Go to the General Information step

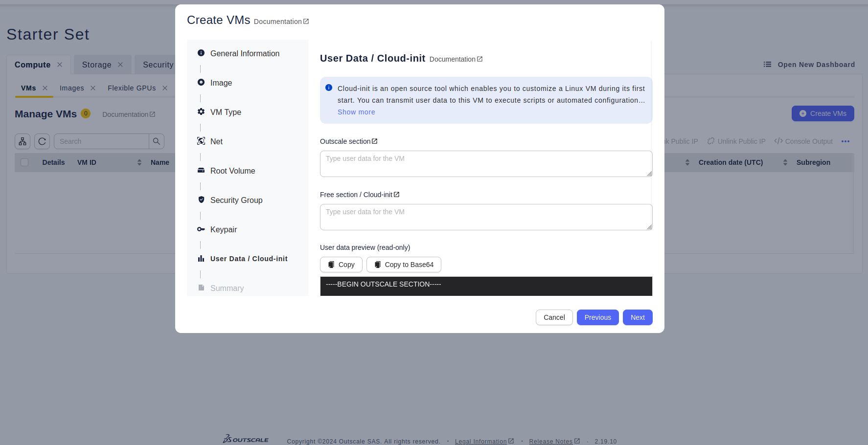tap(245, 53)
